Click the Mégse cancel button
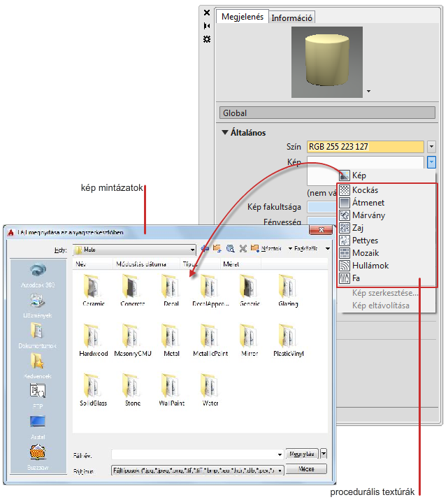The image size is (448, 502). 306,469
